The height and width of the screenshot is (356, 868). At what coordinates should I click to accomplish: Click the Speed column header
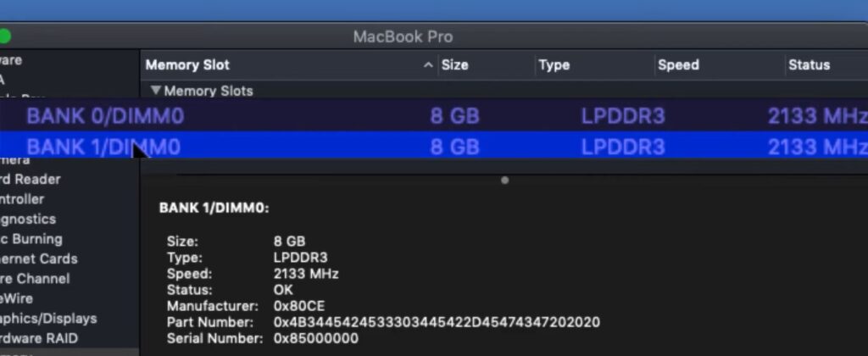(678, 65)
